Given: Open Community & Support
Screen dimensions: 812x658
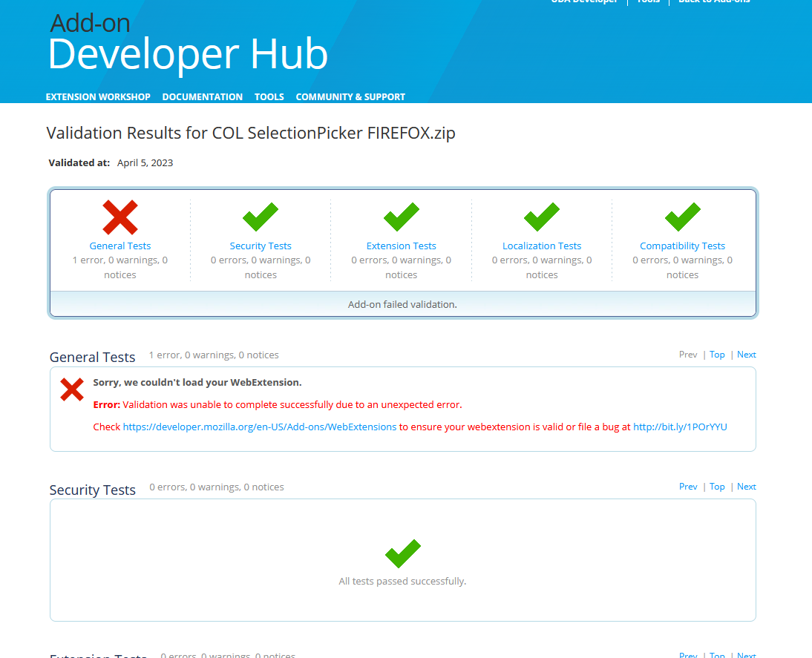Looking at the screenshot, I should point(350,96).
